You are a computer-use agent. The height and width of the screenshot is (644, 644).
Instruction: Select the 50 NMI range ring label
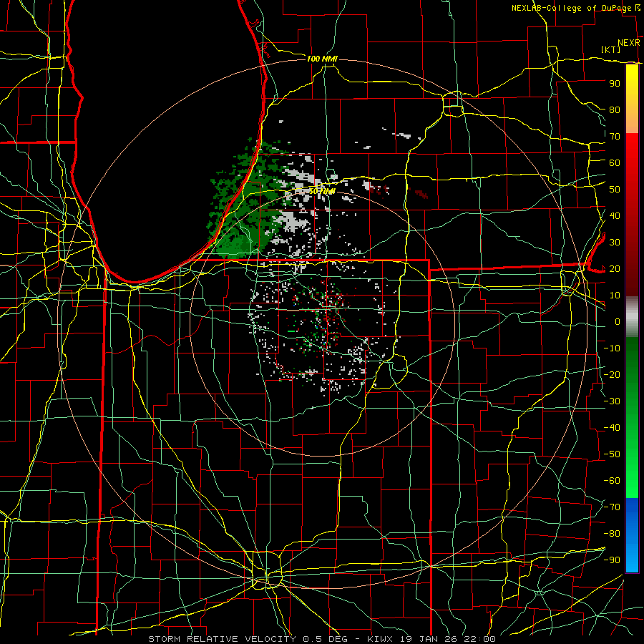(322, 191)
